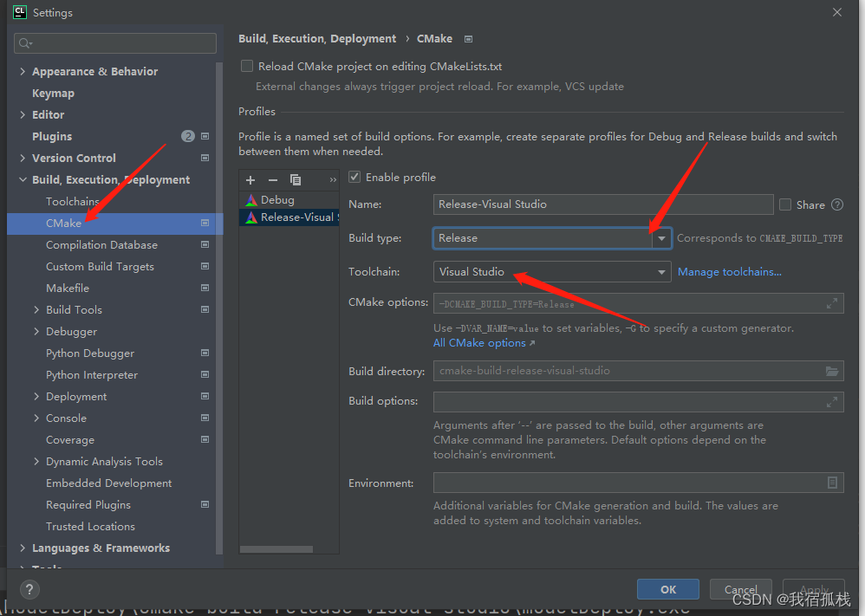The height and width of the screenshot is (616, 865).
Task: Go to Build, Execution, Deployment breadcrumb
Action: pyautogui.click(x=317, y=39)
